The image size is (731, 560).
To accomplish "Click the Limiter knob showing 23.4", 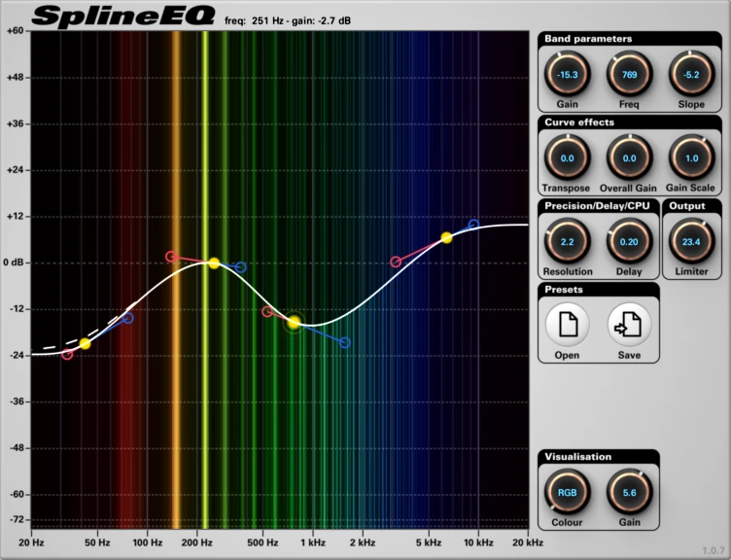I will pos(691,241).
